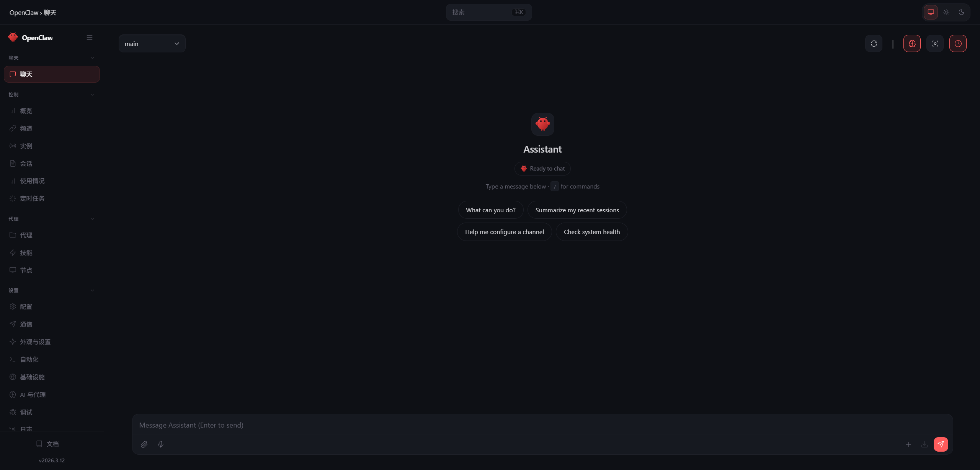Click the red send message button
Screen dimensions: 980x470
(941, 444)
